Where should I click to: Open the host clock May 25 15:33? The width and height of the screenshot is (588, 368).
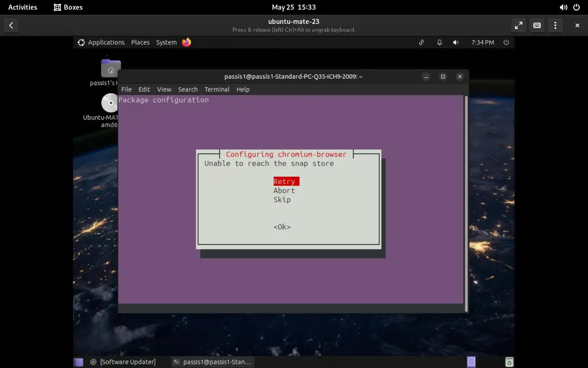[294, 7]
